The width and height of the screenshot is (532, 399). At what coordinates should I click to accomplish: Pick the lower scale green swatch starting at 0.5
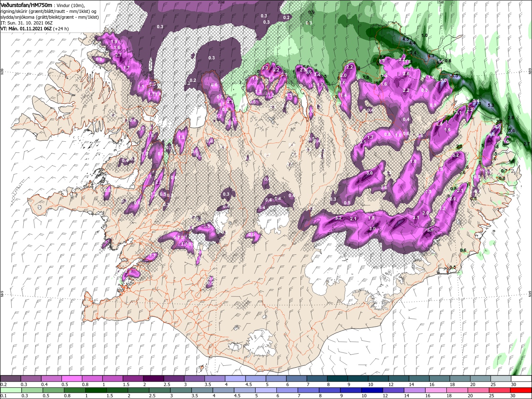pos(53,390)
